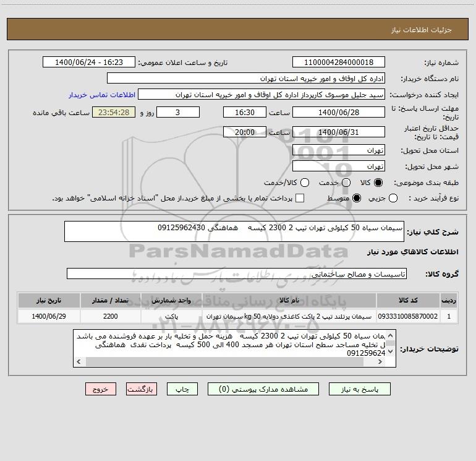Click the واحد شمارش column header
476x461 pixels.
[171, 300]
